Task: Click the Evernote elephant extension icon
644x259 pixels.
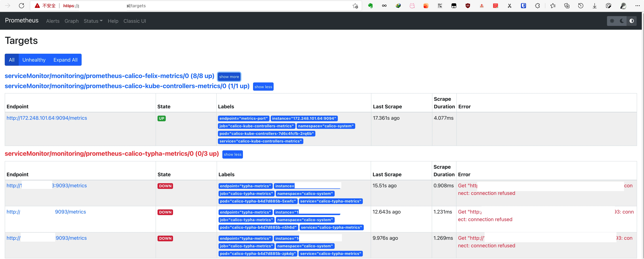Action: pos(370,6)
